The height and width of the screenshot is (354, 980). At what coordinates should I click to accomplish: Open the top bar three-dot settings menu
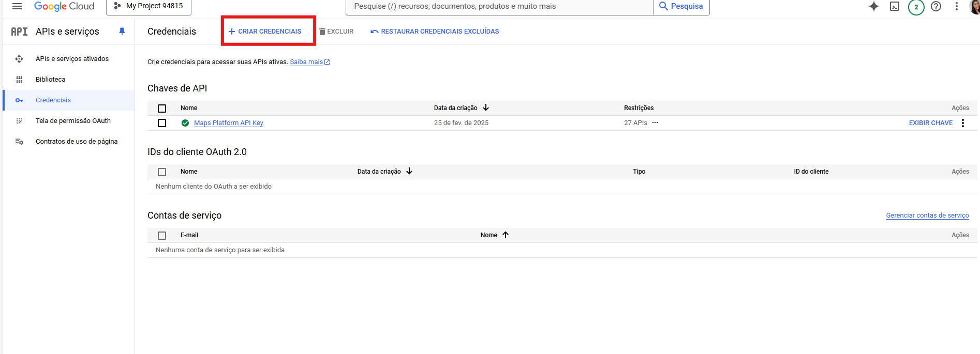coord(957,6)
